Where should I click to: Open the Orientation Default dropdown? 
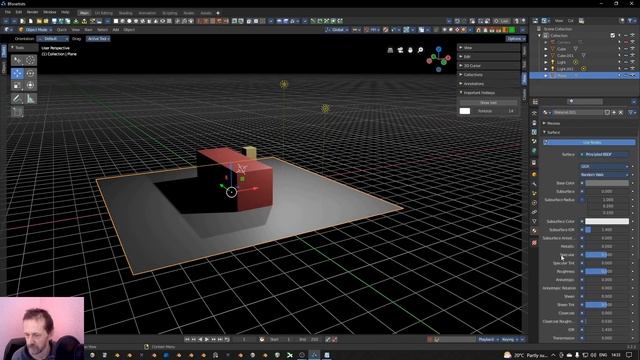(x=53, y=39)
